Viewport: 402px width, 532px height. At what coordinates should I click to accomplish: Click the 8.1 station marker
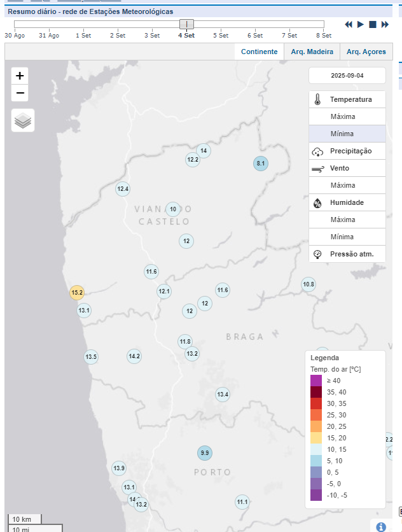(261, 164)
